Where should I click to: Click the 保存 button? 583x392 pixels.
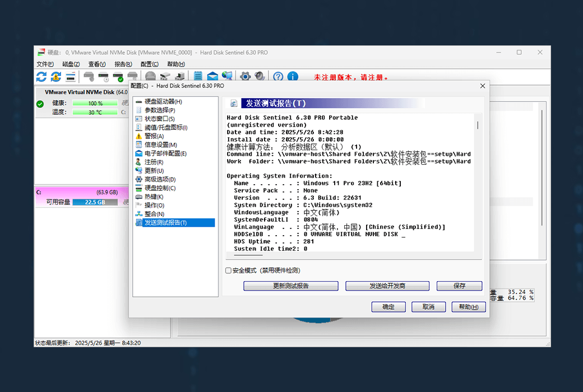pos(459,286)
